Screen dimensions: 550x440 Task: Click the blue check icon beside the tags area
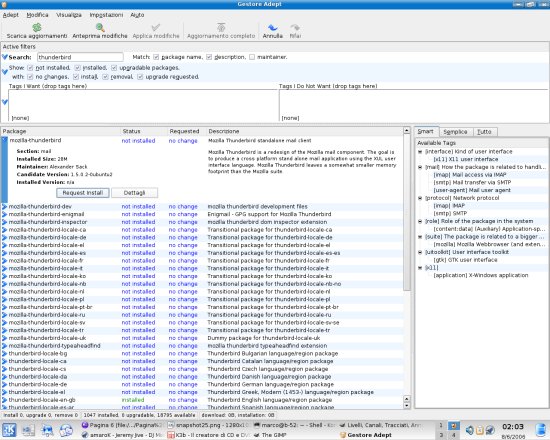point(5,102)
